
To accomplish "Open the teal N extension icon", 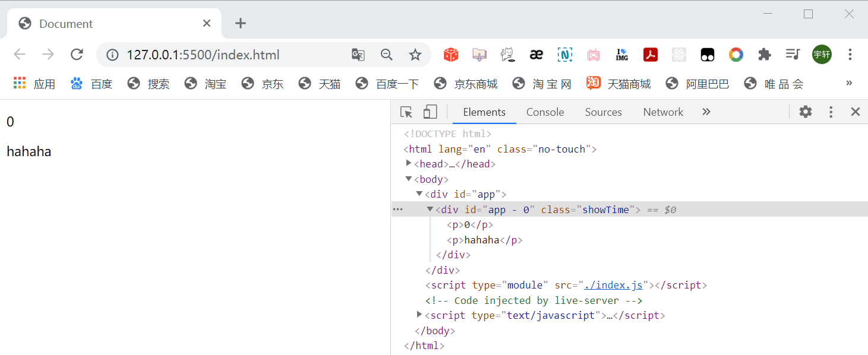I will click(564, 55).
